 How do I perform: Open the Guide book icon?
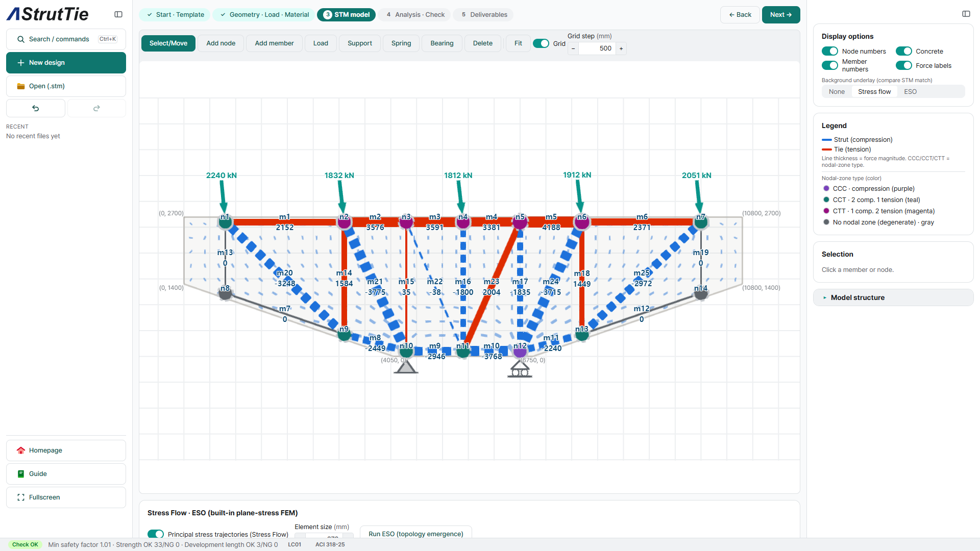click(x=21, y=474)
